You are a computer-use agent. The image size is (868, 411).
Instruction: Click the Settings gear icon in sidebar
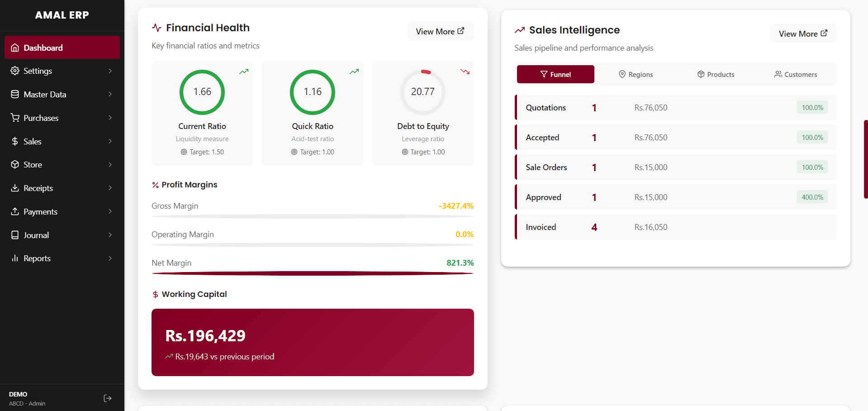click(15, 71)
